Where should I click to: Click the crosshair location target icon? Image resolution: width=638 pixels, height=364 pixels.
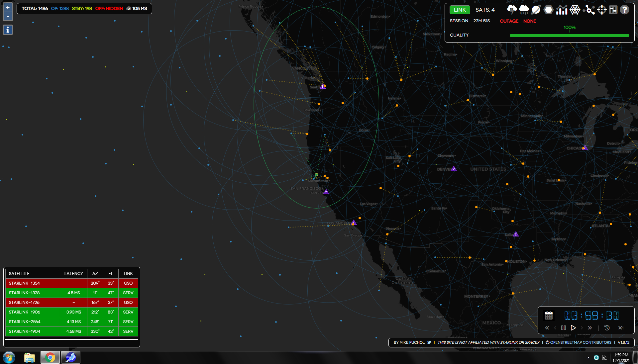[x=602, y=10]
